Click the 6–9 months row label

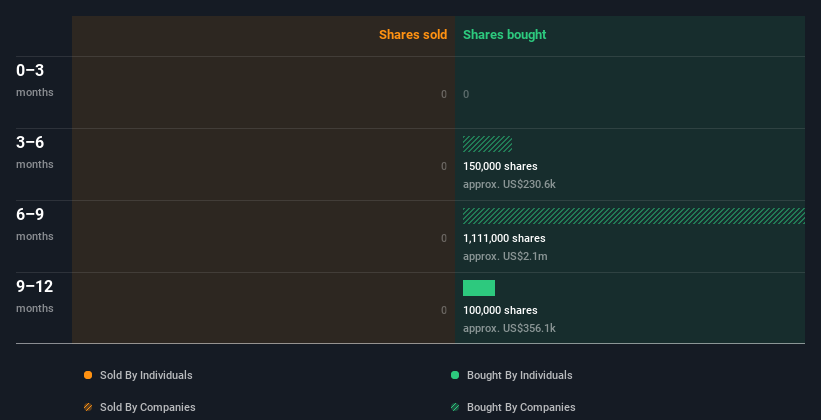[35, 224]
